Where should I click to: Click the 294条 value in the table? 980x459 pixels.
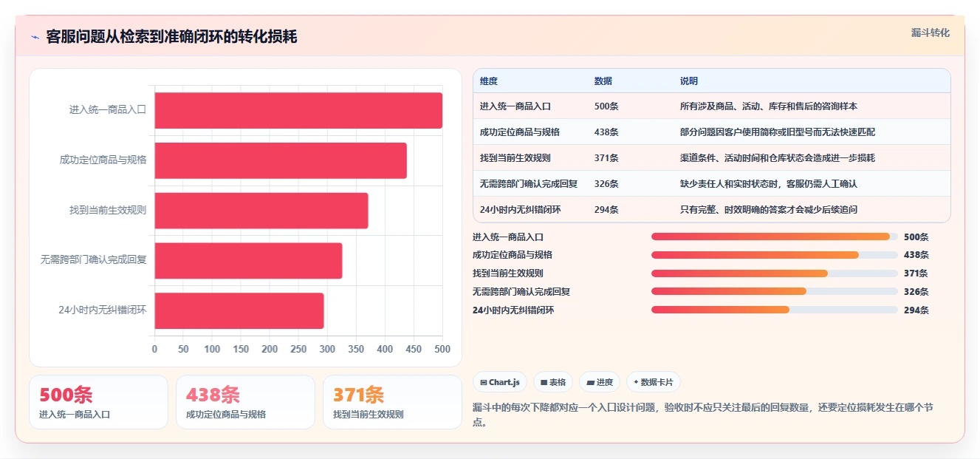point(606,210)
